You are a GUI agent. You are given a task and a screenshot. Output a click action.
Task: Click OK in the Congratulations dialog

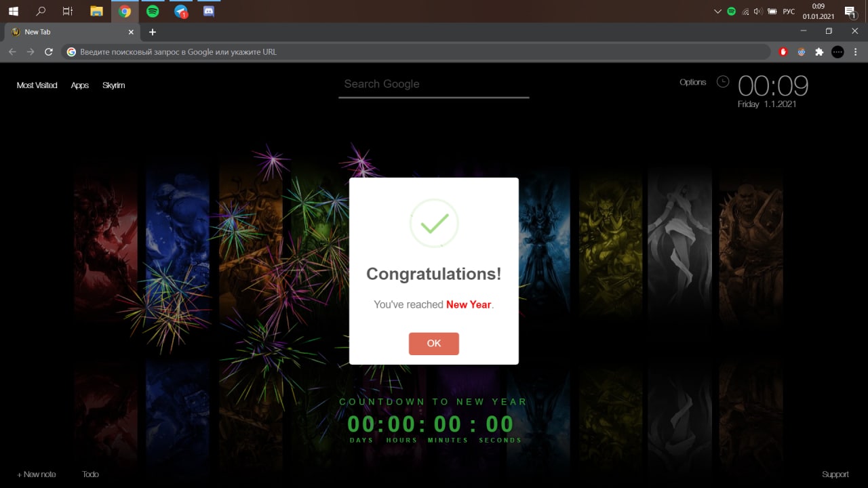(x=434, y=344)
